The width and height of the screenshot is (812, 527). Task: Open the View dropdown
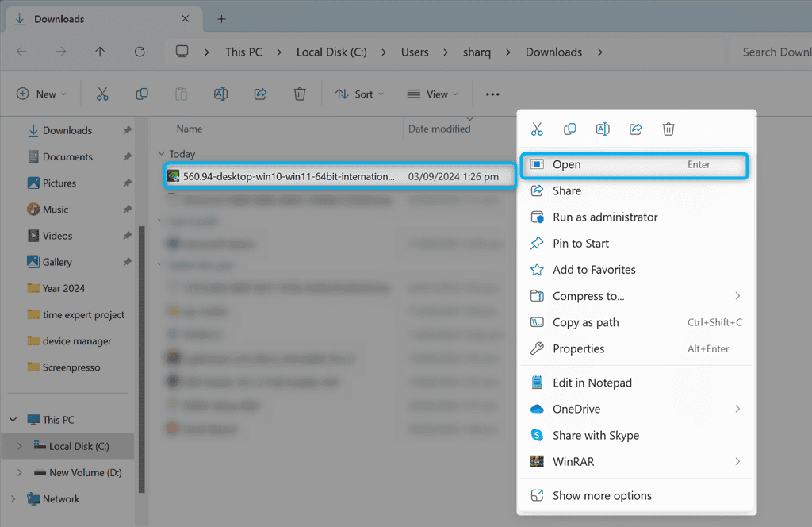point(433,94)
